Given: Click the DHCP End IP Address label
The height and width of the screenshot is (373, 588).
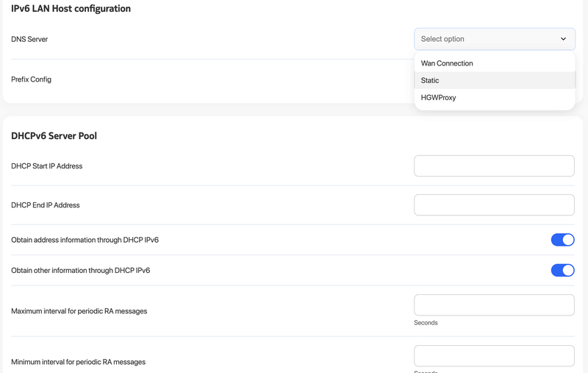Looking at the screenshot, I should tap(46, 205).
